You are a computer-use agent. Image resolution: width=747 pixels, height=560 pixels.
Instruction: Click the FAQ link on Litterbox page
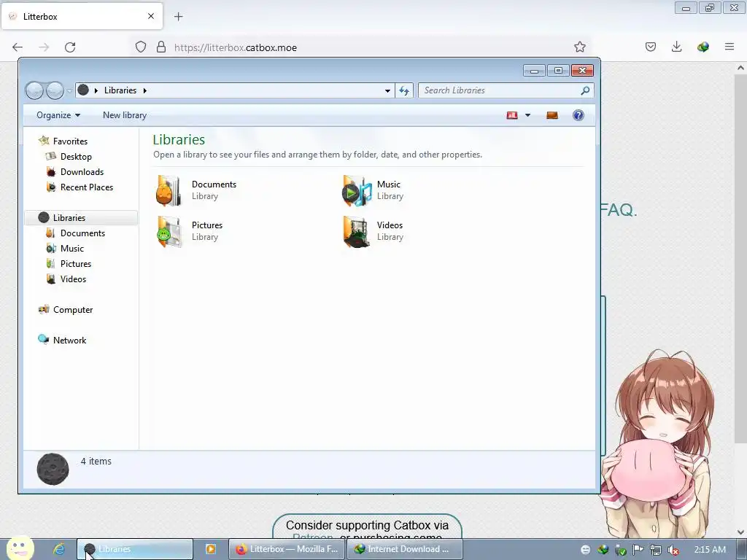pos(619,209)
